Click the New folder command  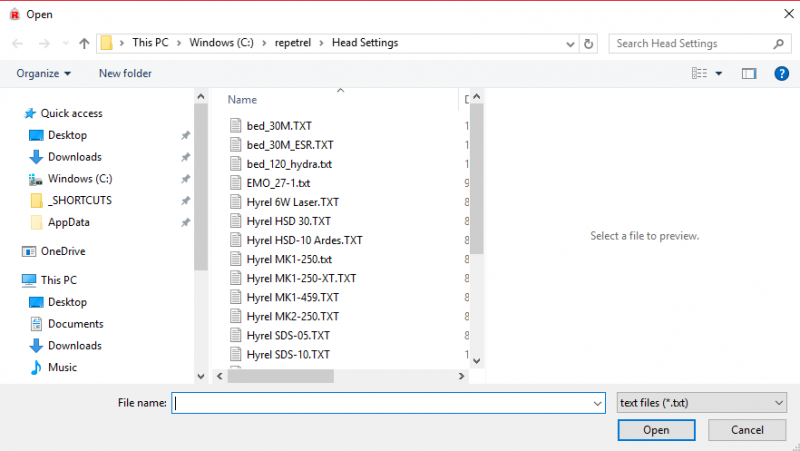pos(125,73)
